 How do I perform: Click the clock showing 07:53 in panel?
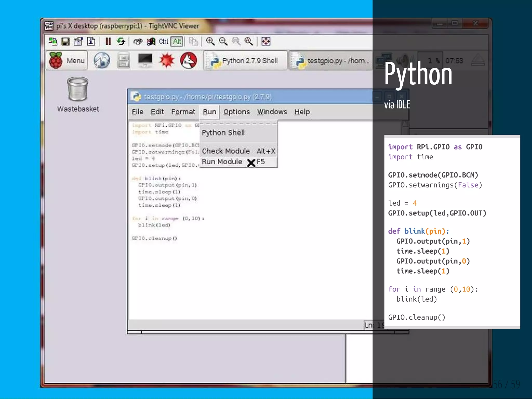point(454,61)
